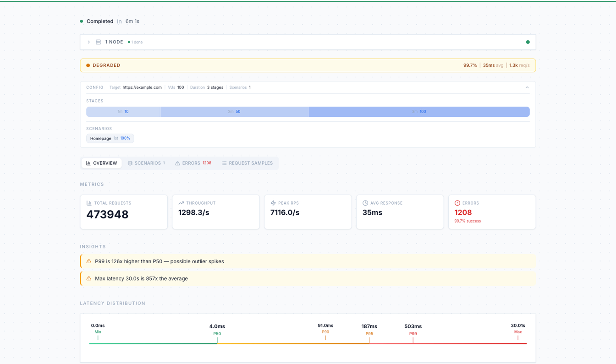Click the green status dot on node row
Image resolution: width=616 pixels, height=364 pixels.
(x=528, y=42)
